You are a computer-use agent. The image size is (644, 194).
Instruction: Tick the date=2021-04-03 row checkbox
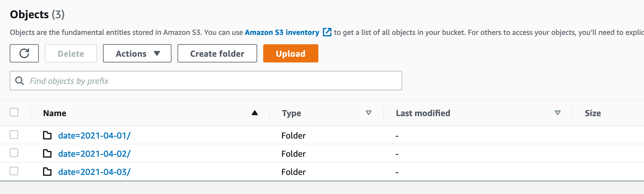14,171
